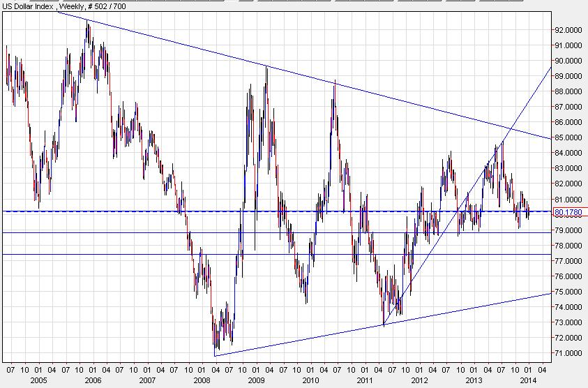This screenshot has width=588, height=388.
Task: Click the 71.0000 price axis label
Action: click(568, 353)
